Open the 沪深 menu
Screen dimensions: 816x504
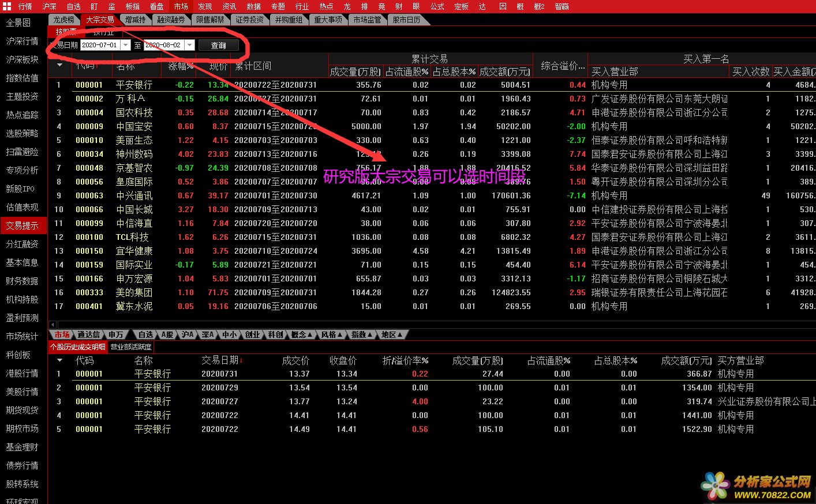click(50, 6)
